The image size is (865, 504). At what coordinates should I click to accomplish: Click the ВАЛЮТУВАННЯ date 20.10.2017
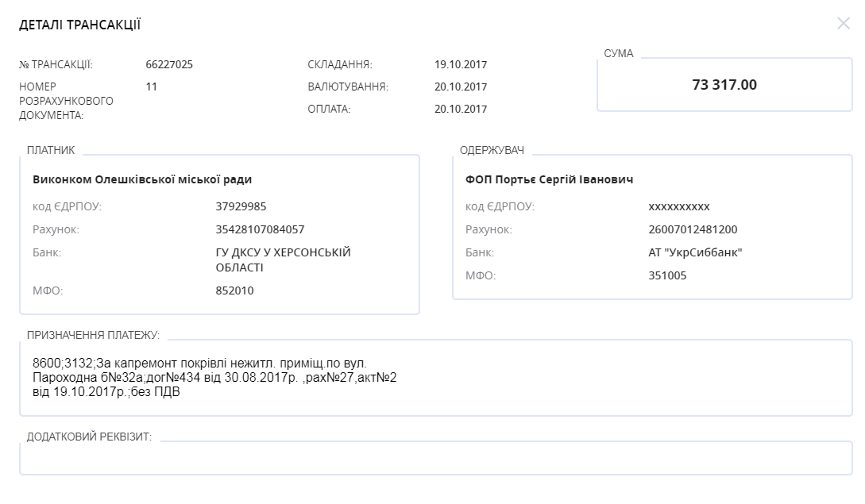461,87
